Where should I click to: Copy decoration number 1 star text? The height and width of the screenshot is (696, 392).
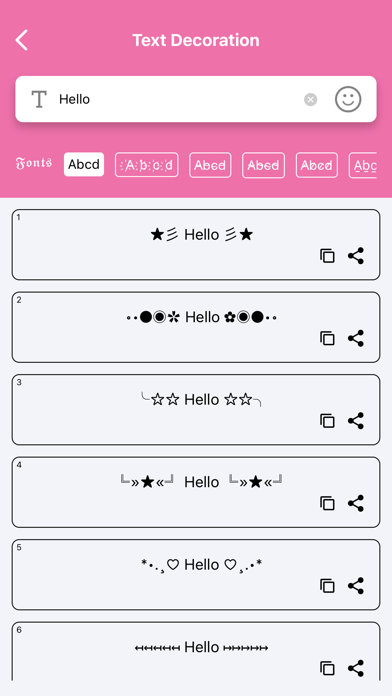point(327,256)
